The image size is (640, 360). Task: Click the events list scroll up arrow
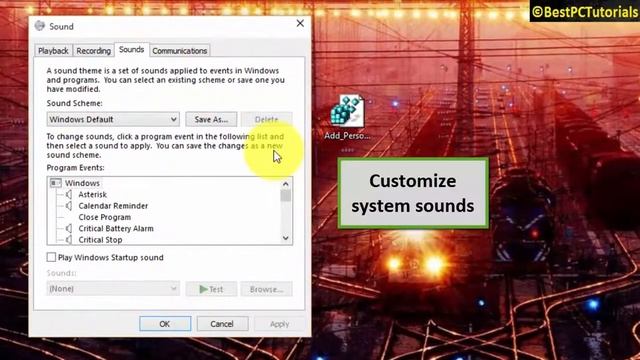point(286,184)
